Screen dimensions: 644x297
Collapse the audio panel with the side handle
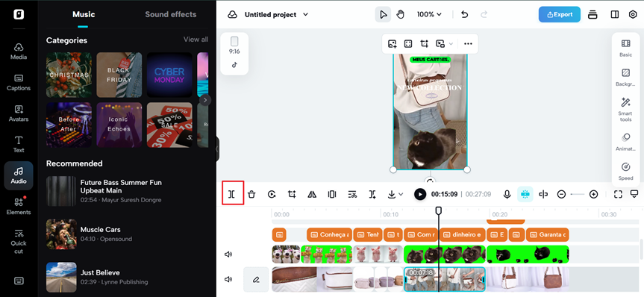pos(217,148)
